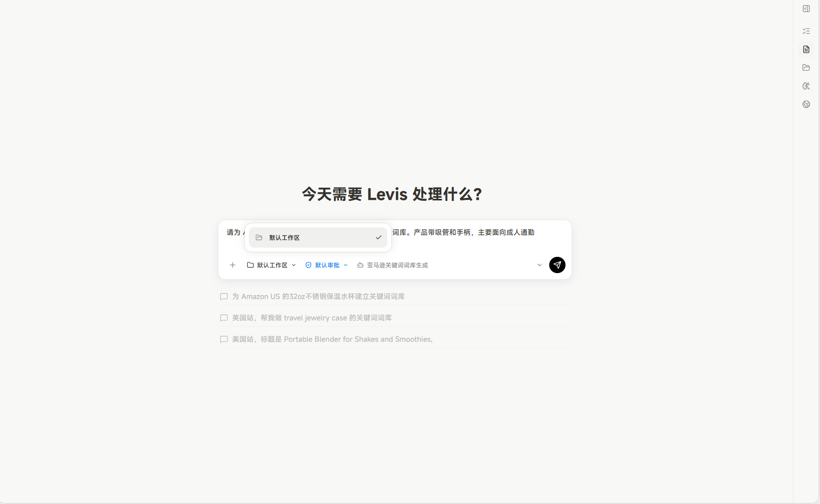Open the folder files panel icon
Viewport: 820px width, 504px height.
point(806,68)
